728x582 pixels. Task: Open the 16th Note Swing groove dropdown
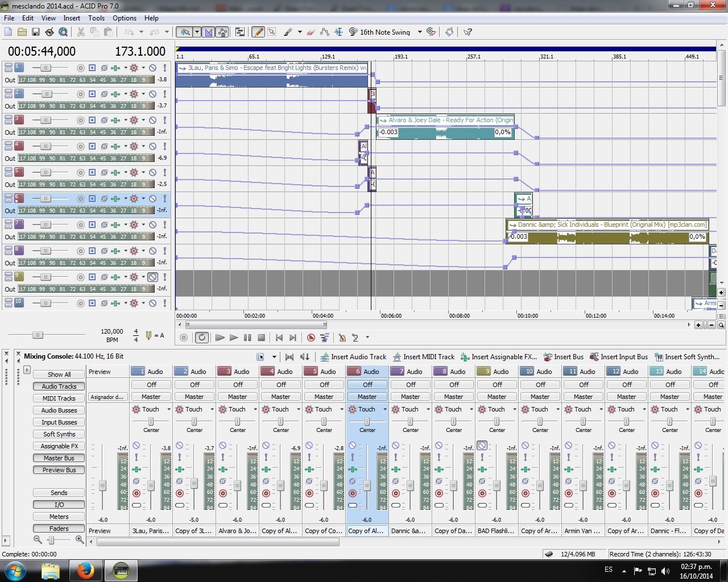(x=420, y=32)
